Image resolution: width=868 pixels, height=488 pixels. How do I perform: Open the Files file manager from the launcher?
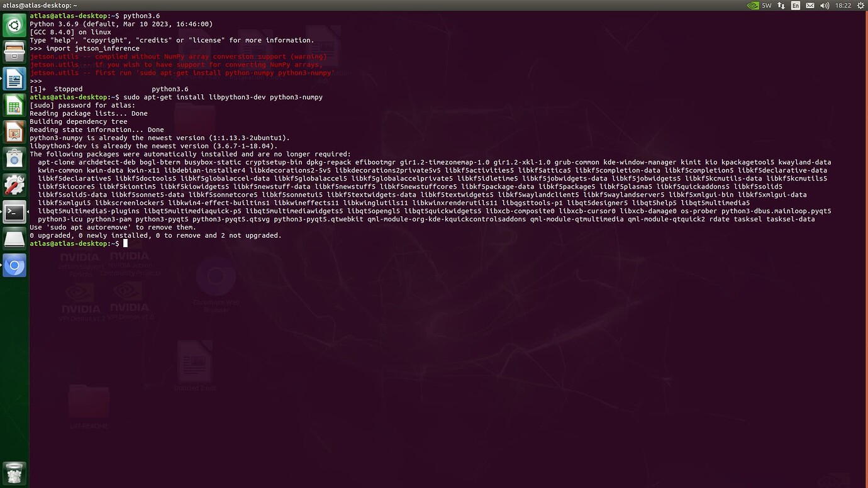[x=14, y=52]
